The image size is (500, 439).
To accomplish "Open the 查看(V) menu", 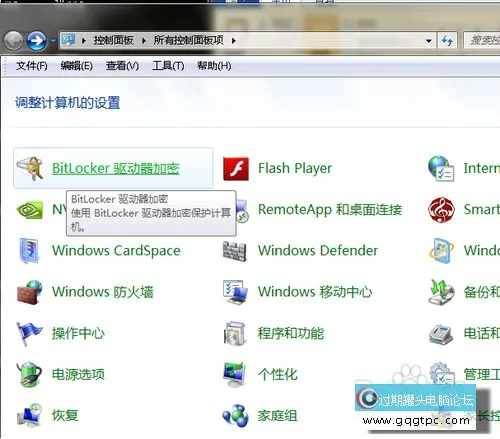I will (122, 66).
